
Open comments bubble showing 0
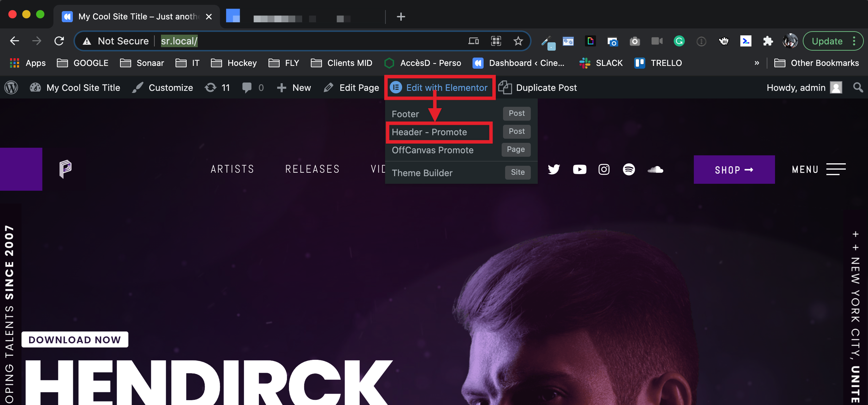pos(253,87)
